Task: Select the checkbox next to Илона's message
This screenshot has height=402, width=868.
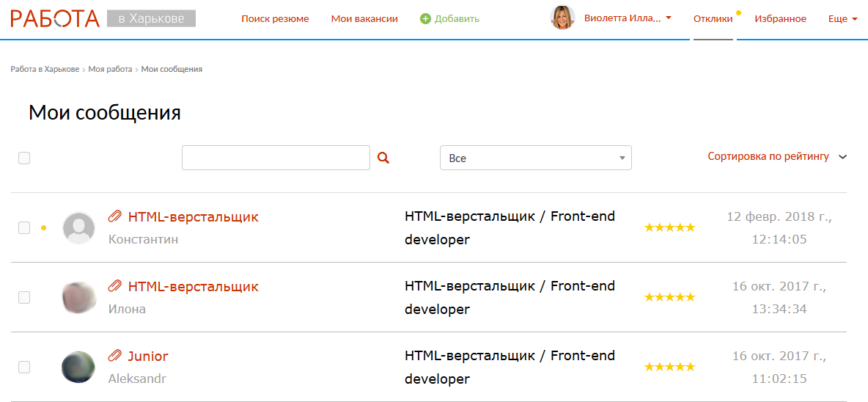Action: [x=24, y=298]
